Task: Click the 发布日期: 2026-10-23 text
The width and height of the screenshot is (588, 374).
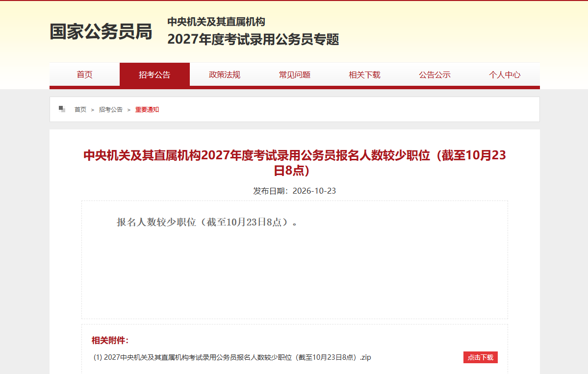Action: click(295, 191)
